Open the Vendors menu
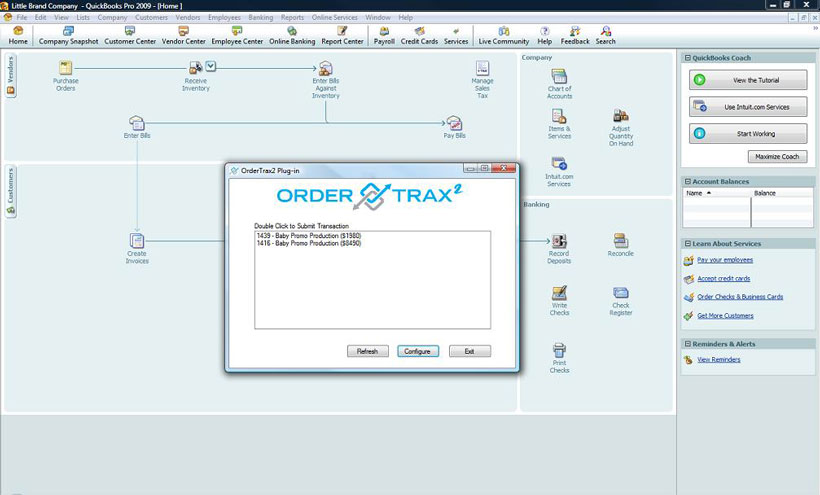 [188, 17]
